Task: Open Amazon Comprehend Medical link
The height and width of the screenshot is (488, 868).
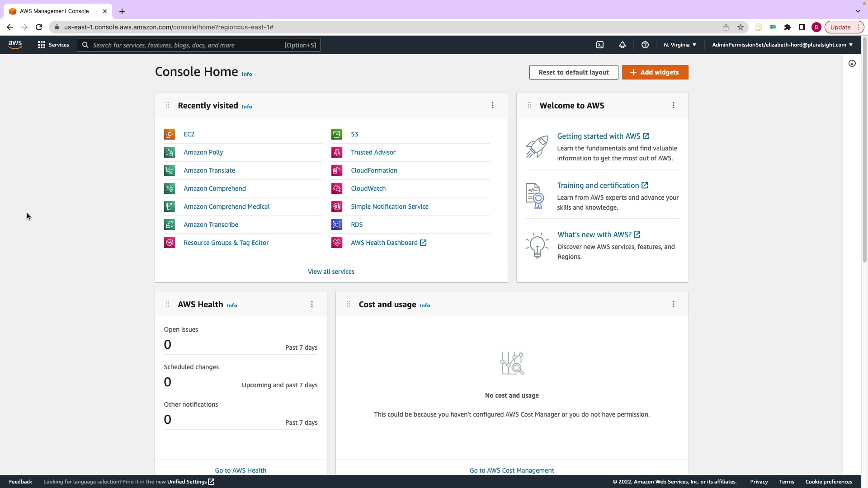Action: click(226, 206)
